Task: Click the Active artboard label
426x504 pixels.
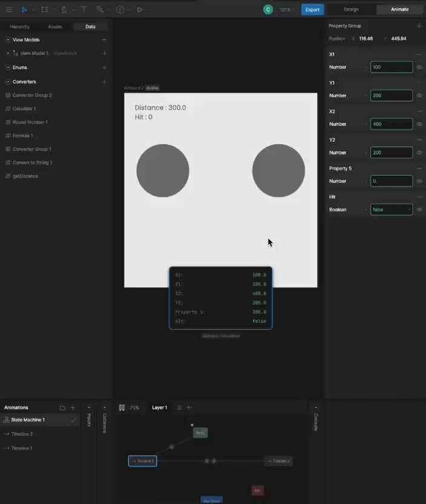Action: pos(152,88)
